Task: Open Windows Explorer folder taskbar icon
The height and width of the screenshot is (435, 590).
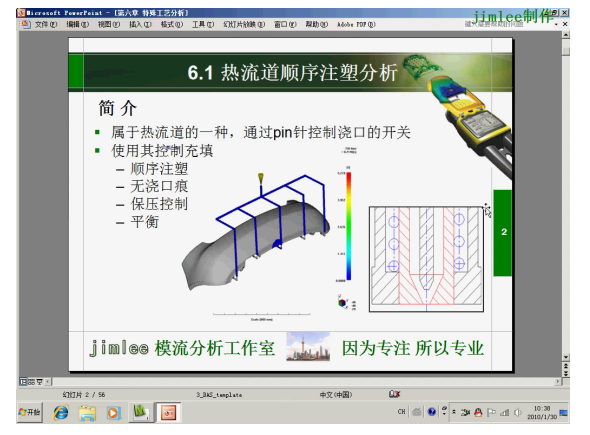Action: click(87, 413)
